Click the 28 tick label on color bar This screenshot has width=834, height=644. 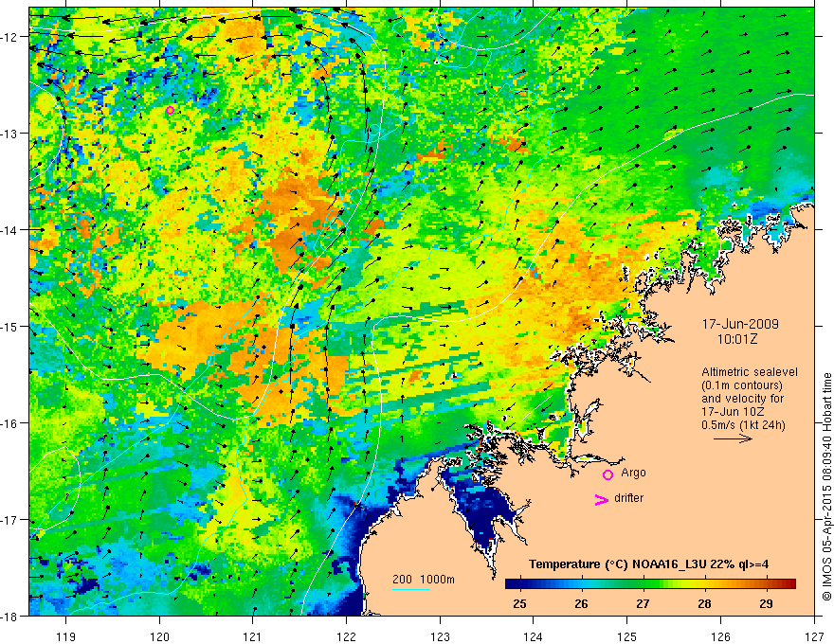tap(705, 603)
